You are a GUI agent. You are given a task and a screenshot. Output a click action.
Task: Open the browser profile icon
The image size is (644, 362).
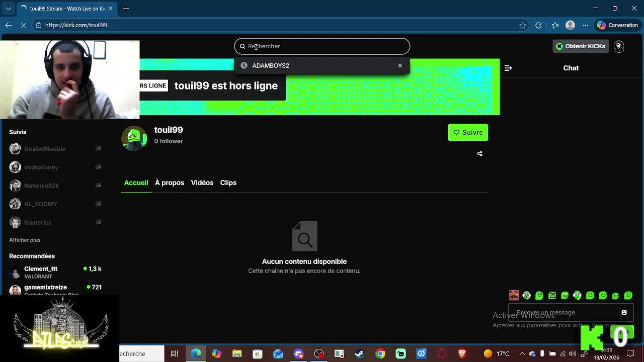(570, 25)
